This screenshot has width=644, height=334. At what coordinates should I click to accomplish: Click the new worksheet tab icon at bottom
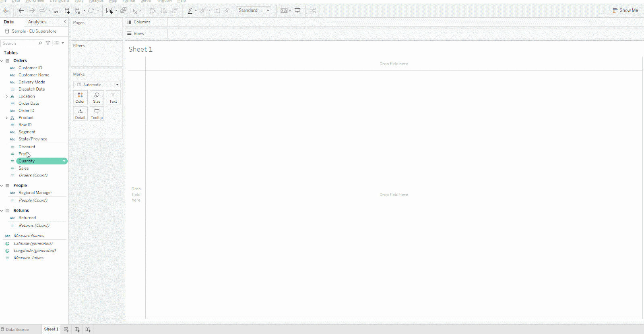66,330
